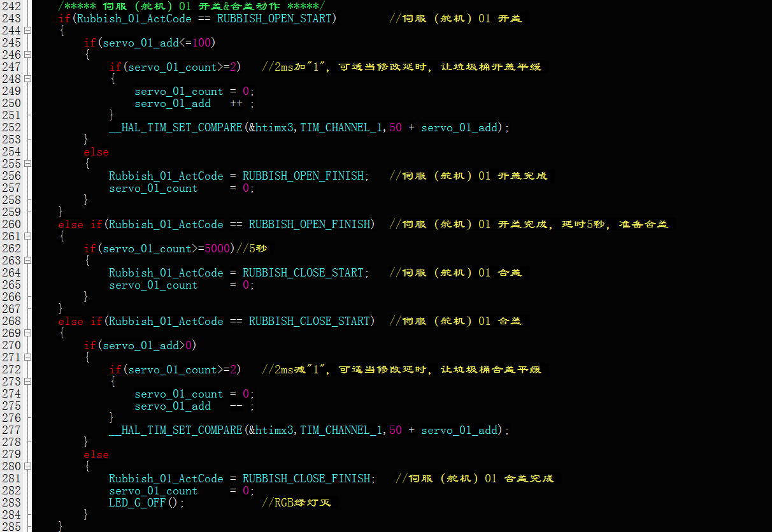
Task: Click the else keyword on line 279
Action: click(x=96, y=454)
